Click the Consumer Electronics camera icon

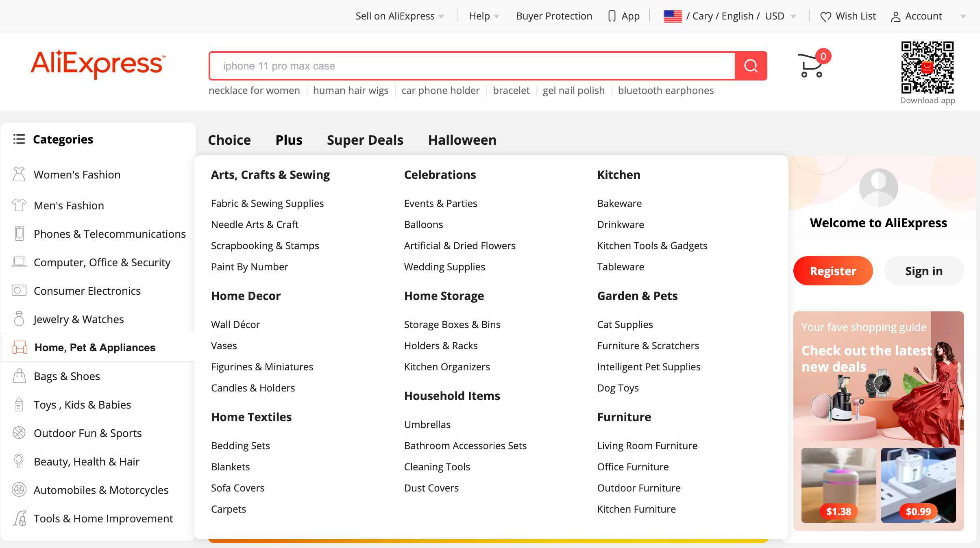pos(19,290)
